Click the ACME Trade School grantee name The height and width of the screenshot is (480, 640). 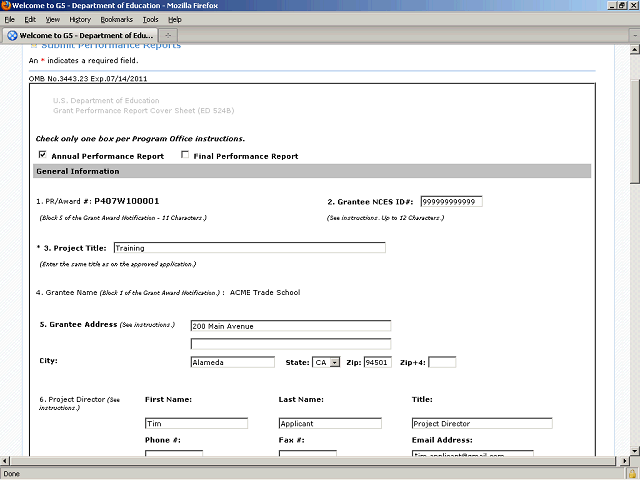(x=265, y=293)
